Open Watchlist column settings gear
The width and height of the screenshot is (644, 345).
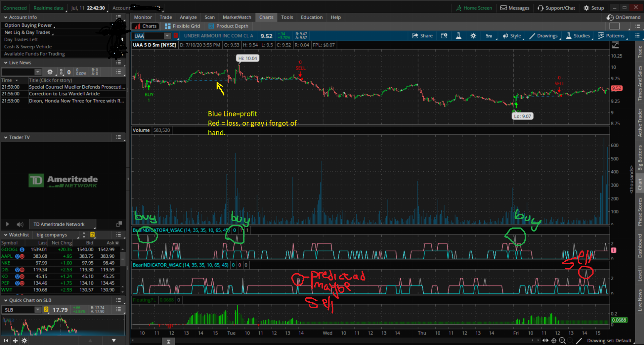click(117, 243)
